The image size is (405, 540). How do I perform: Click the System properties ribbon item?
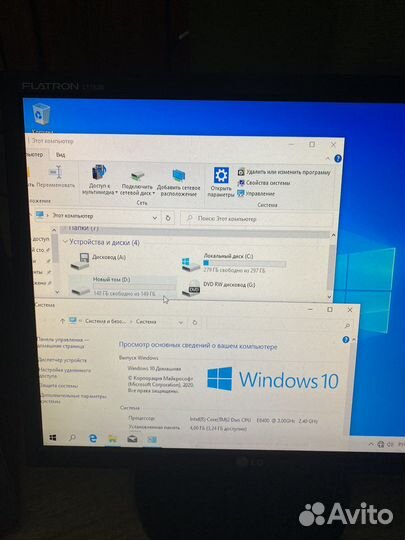point(264,183)
